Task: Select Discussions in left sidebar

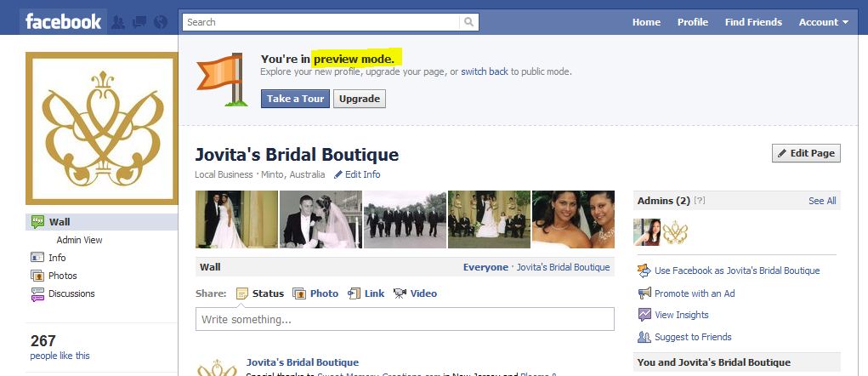Action: click(71, 293)
